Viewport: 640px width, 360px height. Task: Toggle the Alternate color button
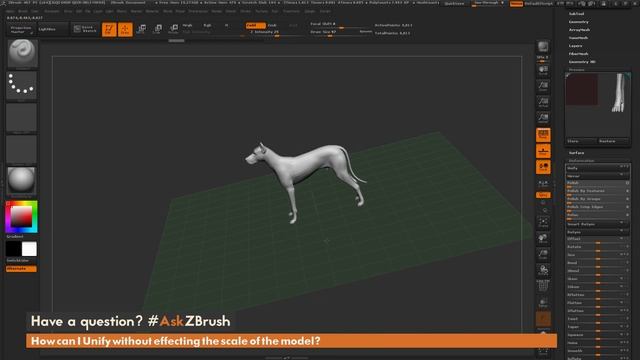tap(21, 269)
